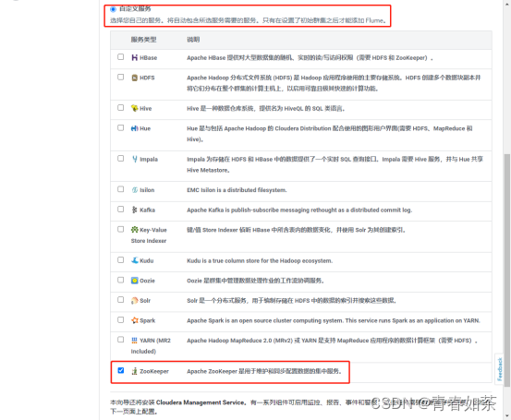This screenshot has width=511, height=420.
Task: Click the Solr service icon
Action: pos(135,301)
